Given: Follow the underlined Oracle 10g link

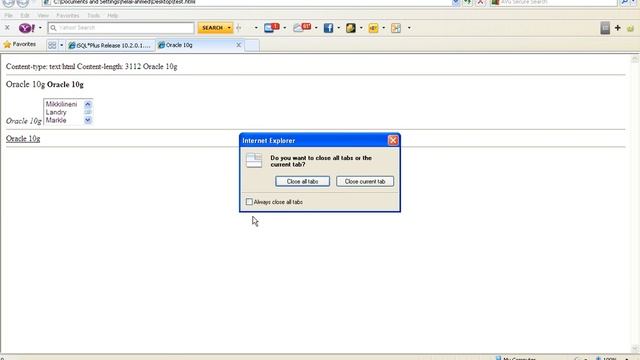Looking at the screenshot, I should 23,139.
